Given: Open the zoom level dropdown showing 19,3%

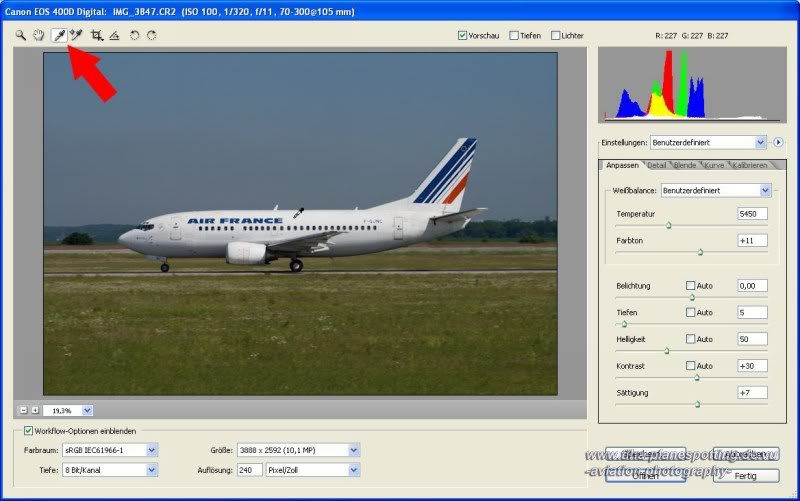Looking at the screenshot, I should coord(68,410).
